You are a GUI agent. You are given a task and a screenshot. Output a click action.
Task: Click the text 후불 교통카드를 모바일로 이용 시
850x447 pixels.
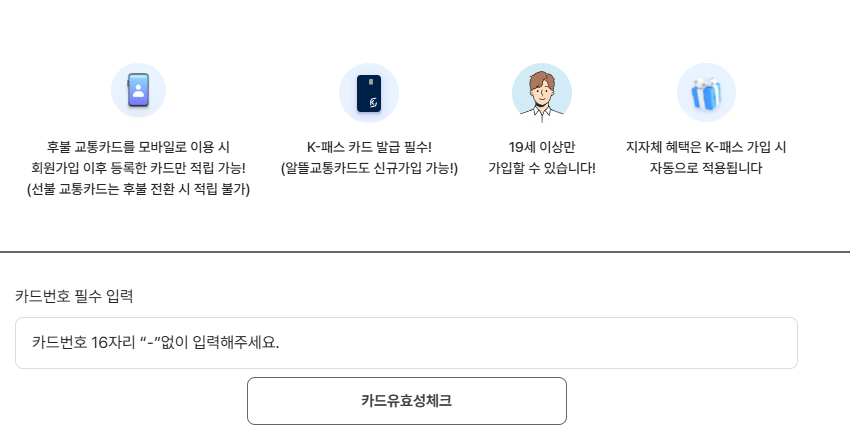[x=138, y=147]
